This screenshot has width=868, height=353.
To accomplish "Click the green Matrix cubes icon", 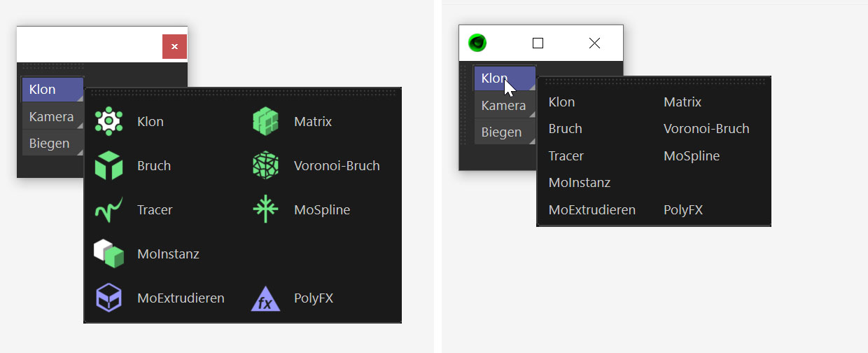I will point(265,121).
